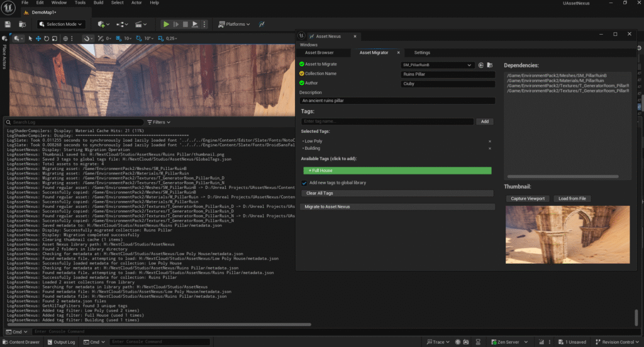Open the Selection Mode dropdown
The height and width of the screenshot is (347, 644).
pyautogui.click(x=62, y=24)
